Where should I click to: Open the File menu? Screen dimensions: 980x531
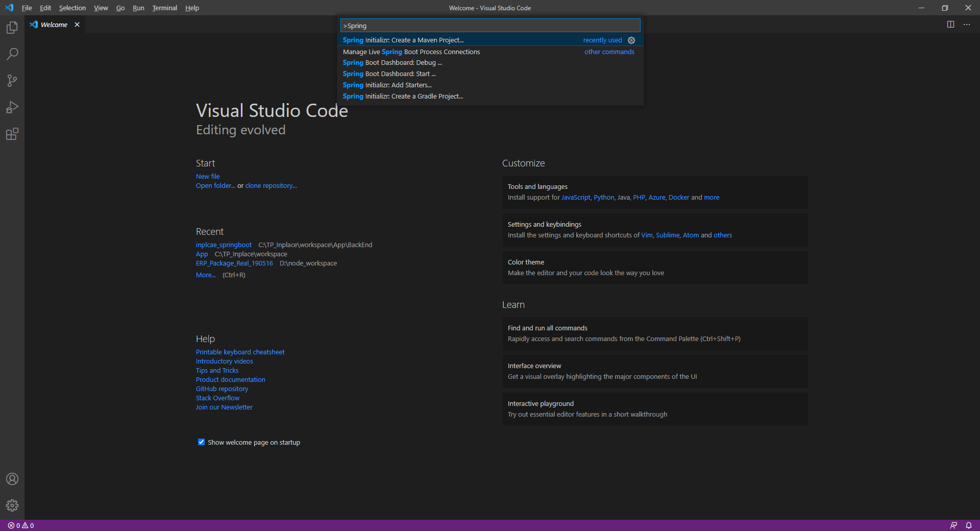click(27, 8)
